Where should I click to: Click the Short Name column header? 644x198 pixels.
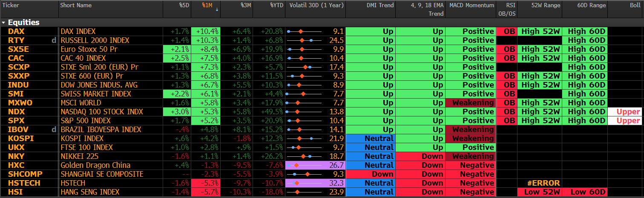click(x=76, y=6)
